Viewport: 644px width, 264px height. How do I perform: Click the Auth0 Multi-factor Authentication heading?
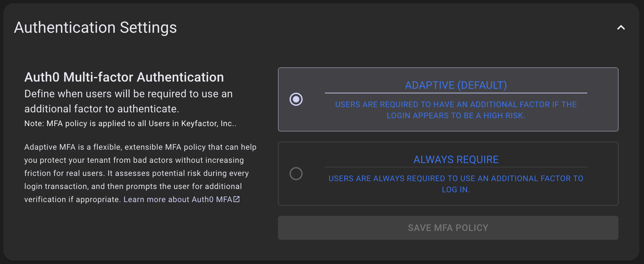pyautogui.click(x=124, y=77)
